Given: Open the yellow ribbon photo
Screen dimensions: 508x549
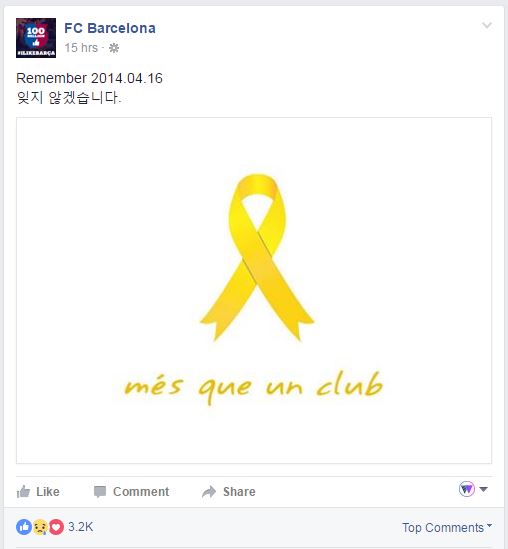Looking at the screenshot, I should 254,290.
